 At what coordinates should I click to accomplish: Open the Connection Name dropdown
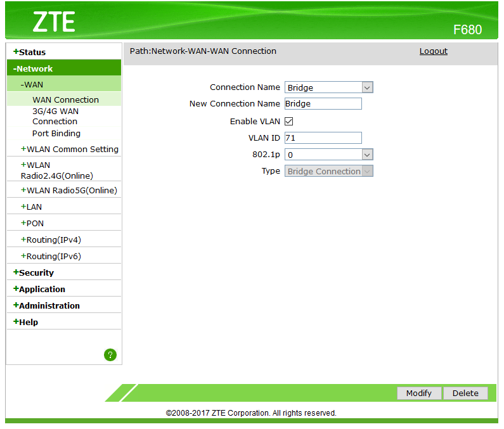coord(329,87)
